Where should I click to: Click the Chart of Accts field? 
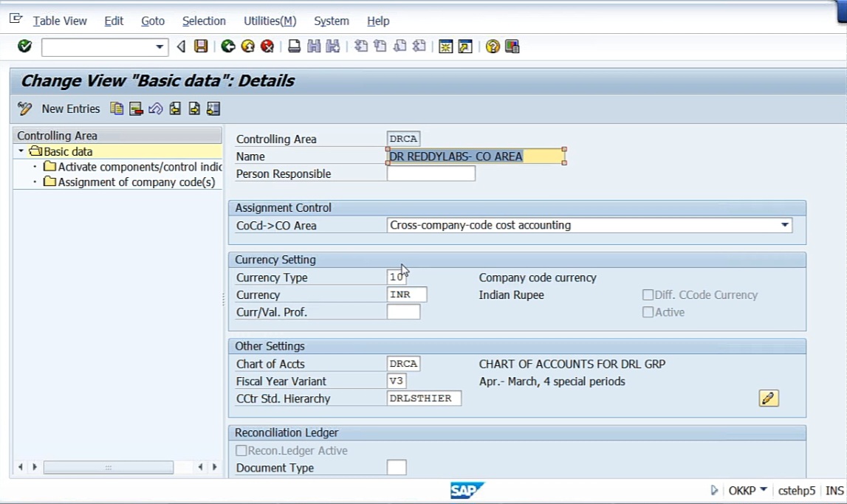pos(403,363)
